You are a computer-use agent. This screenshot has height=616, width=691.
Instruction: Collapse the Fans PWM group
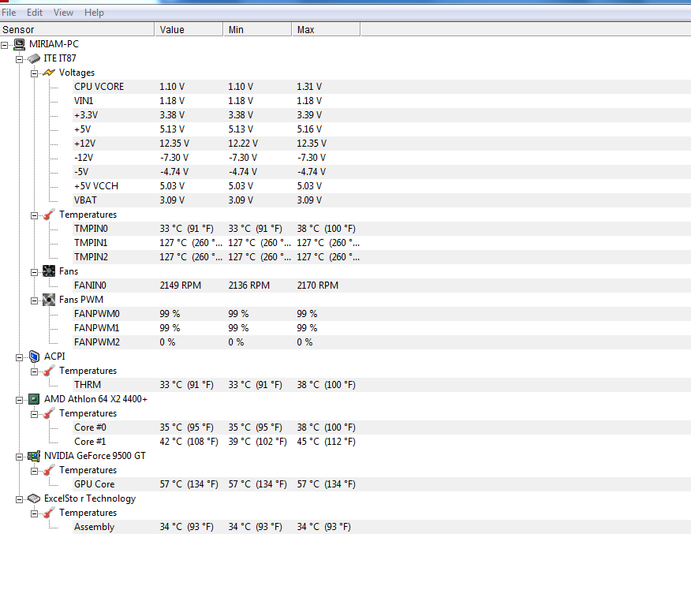[35, 301]
